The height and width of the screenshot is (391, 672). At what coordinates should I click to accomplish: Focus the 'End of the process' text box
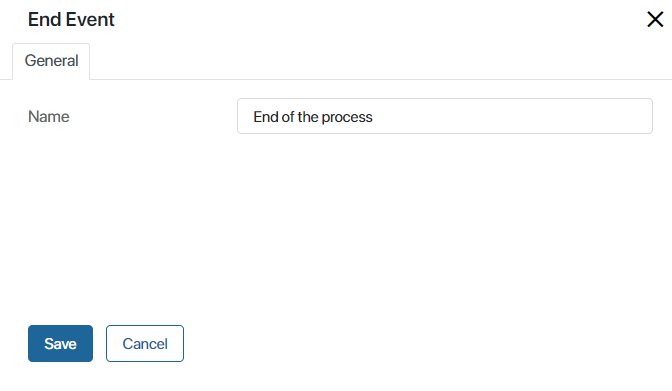point(445,116)
